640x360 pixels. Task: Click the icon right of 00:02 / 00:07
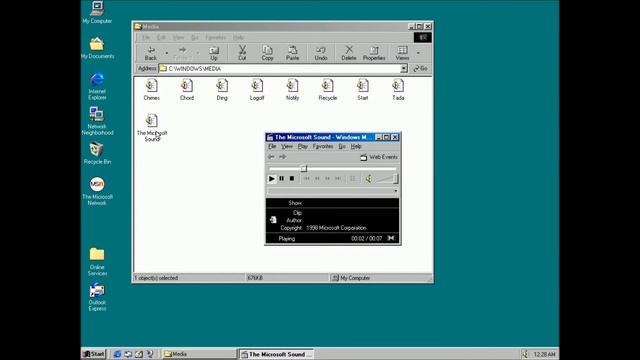(x=391, y=238)
